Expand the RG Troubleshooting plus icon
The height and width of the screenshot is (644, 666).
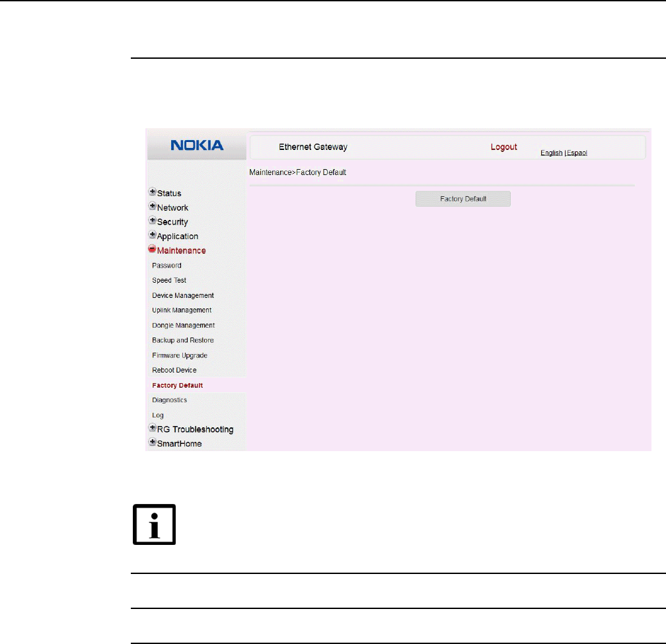click(153, 427)
